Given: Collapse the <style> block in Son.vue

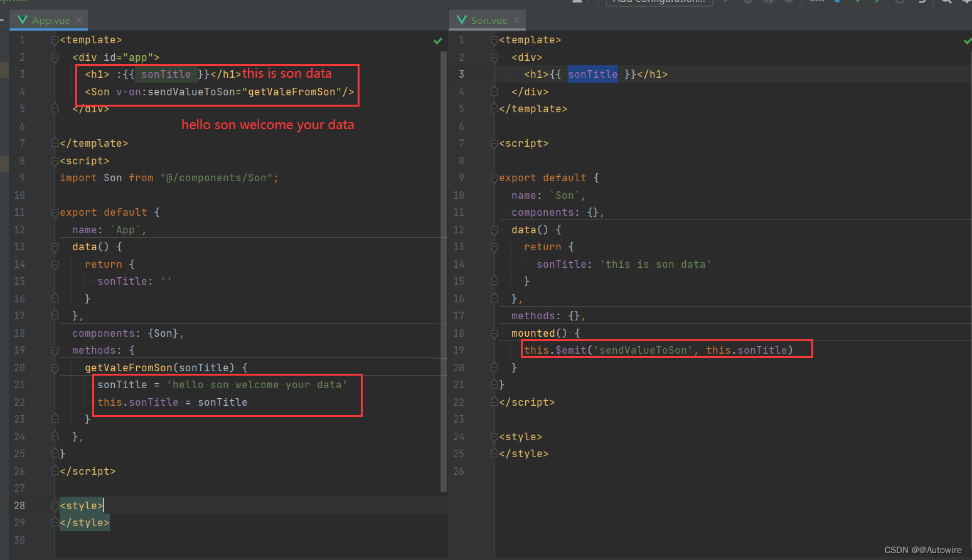Looking at the screenshot, I should 494,437.
